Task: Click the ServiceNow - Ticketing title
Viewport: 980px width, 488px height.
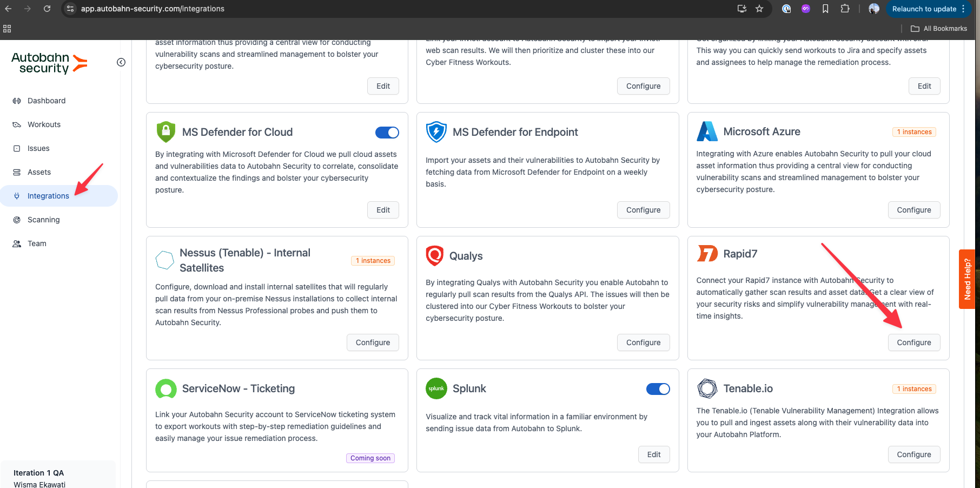Action: click(x=239, y=388)
